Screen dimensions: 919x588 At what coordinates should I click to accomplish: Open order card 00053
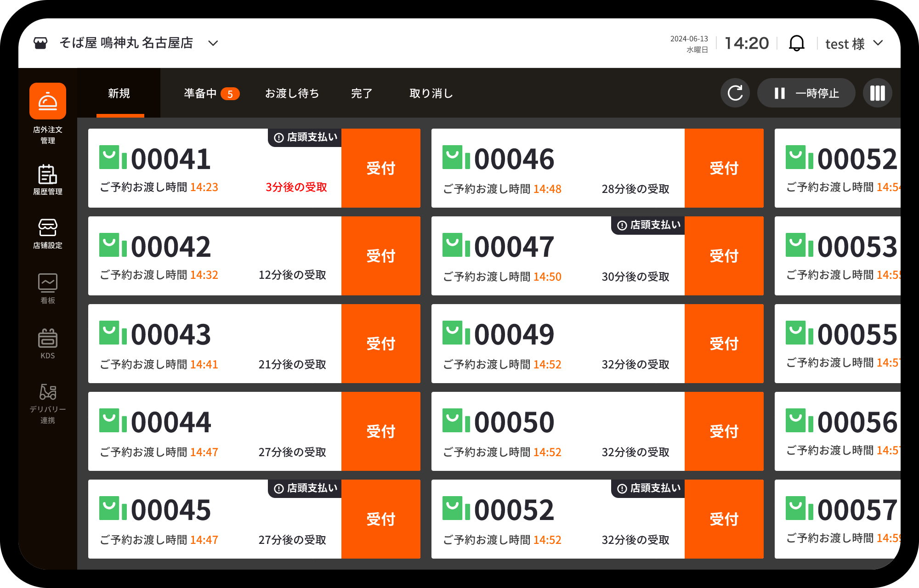coord(837,256)
